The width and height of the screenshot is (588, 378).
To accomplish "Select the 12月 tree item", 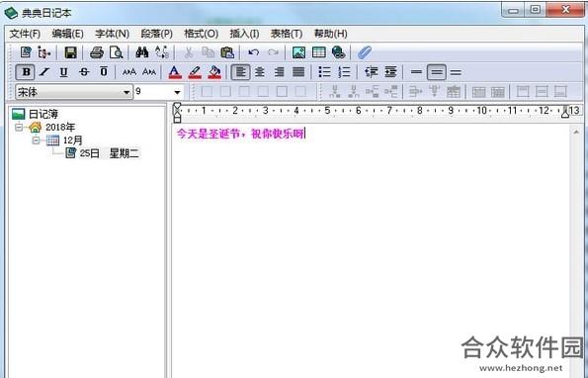I will coord(73,141).
